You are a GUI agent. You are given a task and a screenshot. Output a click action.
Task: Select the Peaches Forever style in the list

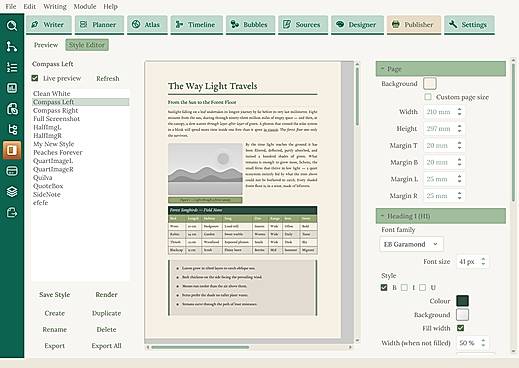click(80, 152)
